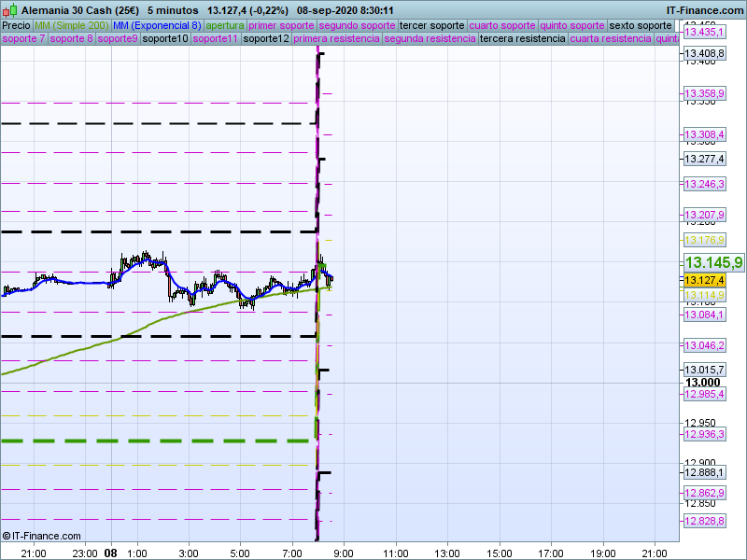Click the primera resistencia legend label
Viewport: 747px width, 560px height.
[336, 39]
